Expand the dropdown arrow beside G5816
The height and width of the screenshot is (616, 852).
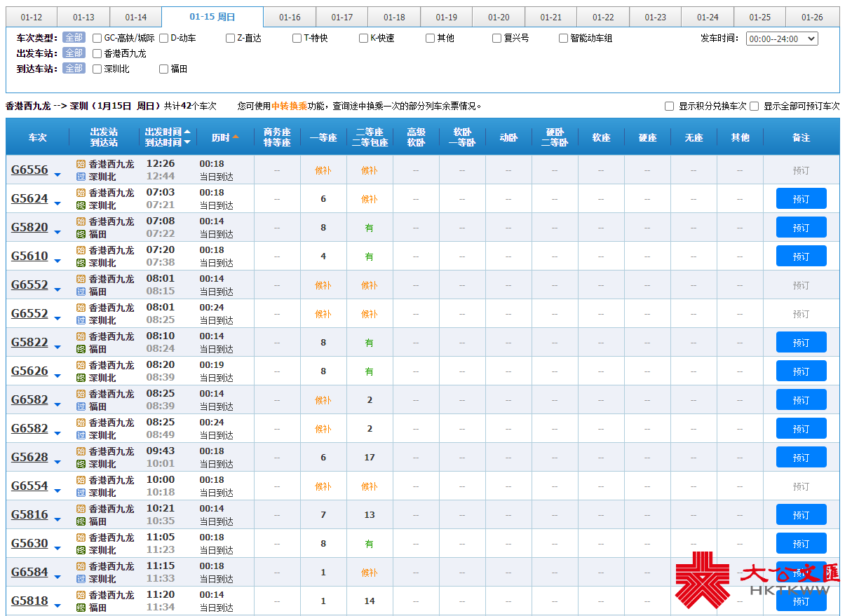(x=58, y=520)
